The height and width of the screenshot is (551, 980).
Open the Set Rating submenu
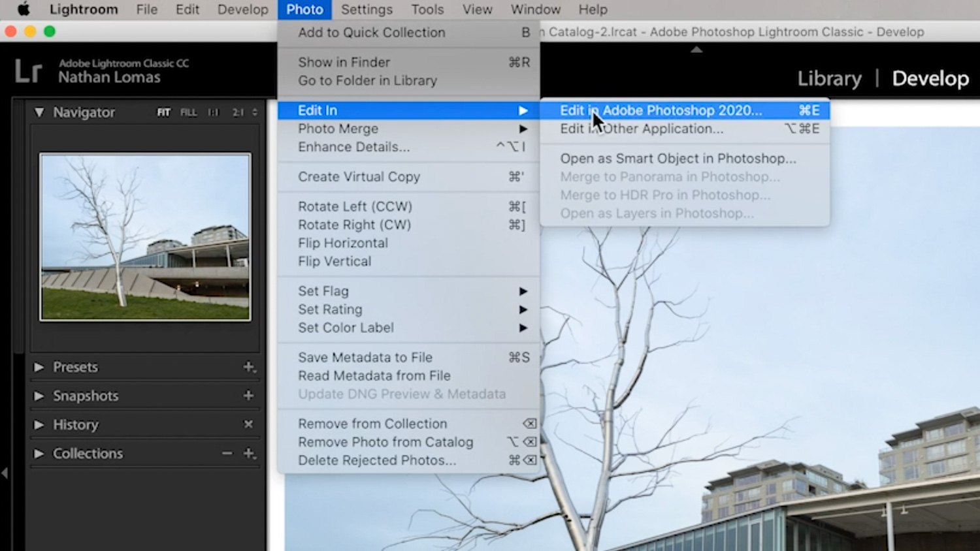[x=330, y=309]
